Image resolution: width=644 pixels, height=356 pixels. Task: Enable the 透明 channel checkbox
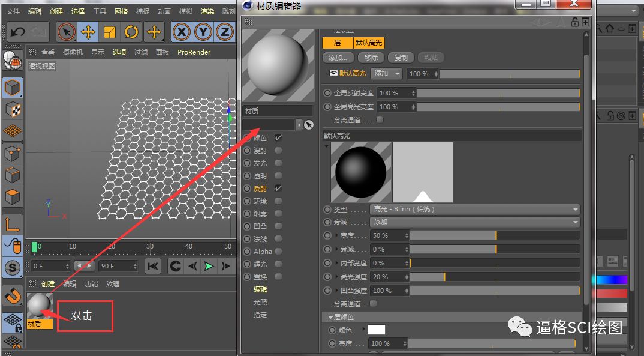pyautogui.click(x=278, y=175)
